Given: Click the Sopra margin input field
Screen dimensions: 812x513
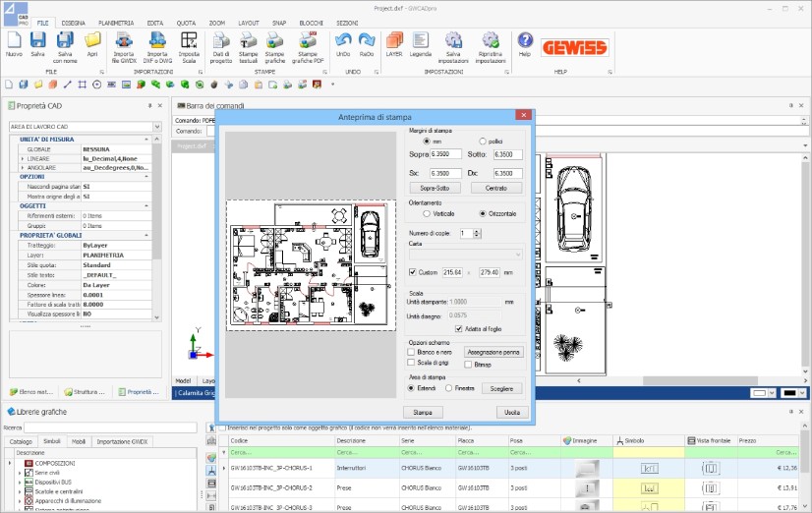Looking at the screenshot, I should tap(446, 154).
